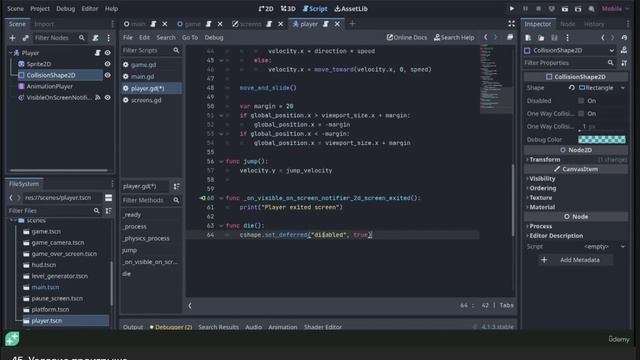The height and width of the screenshot is (360, 640).
Task: Open the script editor Go To menu
Action: (x=190, y=38)
